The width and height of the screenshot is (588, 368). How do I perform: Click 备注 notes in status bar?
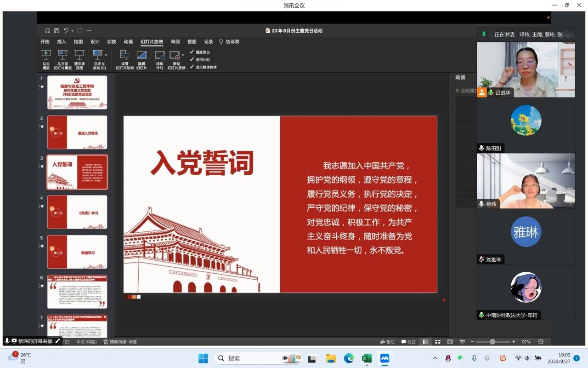pyautogui.click(x=388, y=342)
